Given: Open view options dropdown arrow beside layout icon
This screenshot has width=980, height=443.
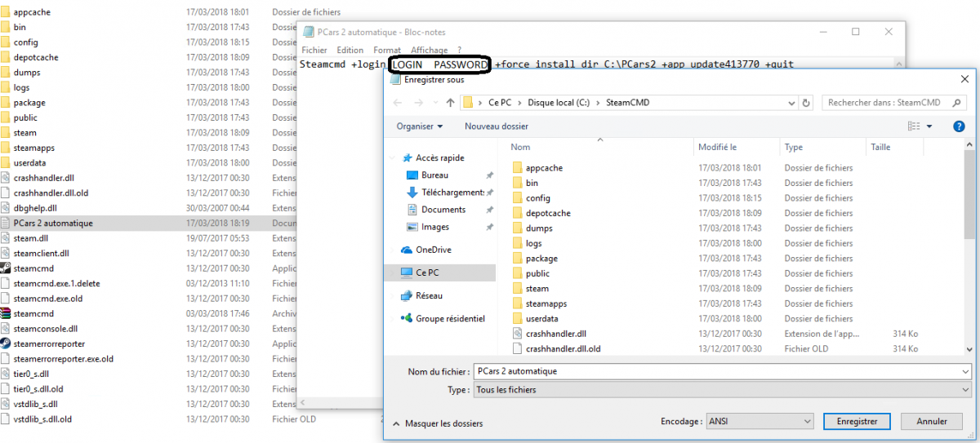Looking at the screenshot, I should (x=929, y=126).
